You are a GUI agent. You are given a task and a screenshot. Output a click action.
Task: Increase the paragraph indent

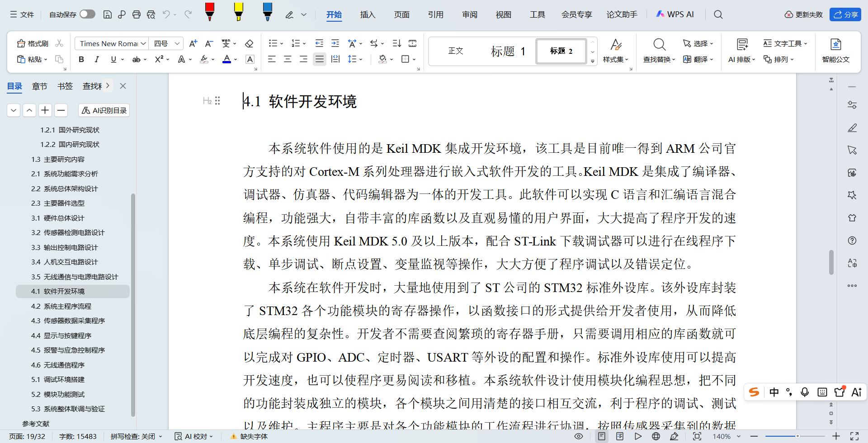(x=335, y=43)
